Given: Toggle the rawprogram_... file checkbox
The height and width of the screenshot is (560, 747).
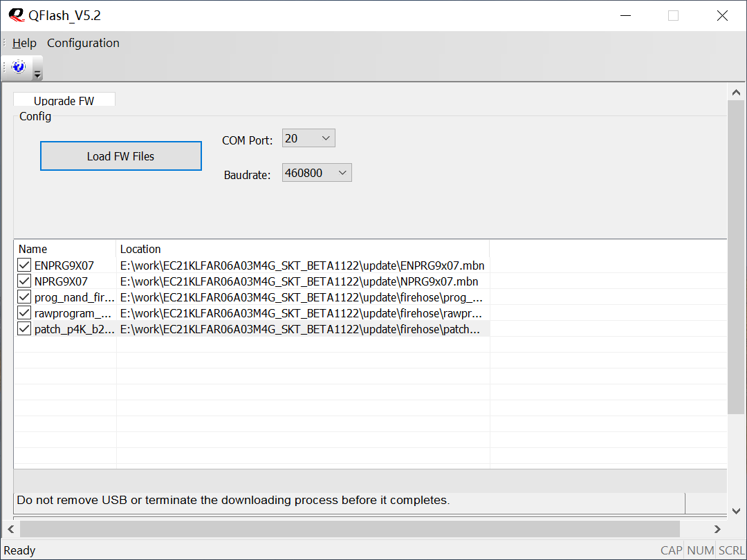Looking at the screenshot, I should [x=24, y=313].
